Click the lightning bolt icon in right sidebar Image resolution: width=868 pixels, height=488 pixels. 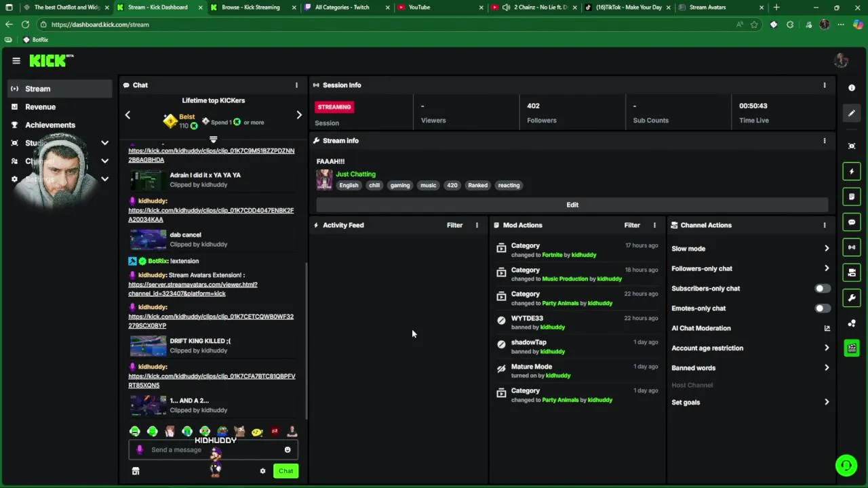point(852,171)
